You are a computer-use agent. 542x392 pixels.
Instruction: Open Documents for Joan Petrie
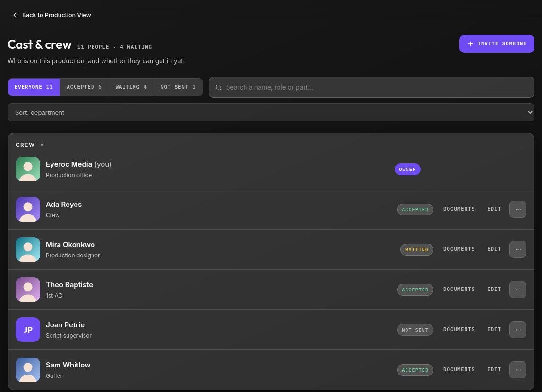[x=459, y=330]
